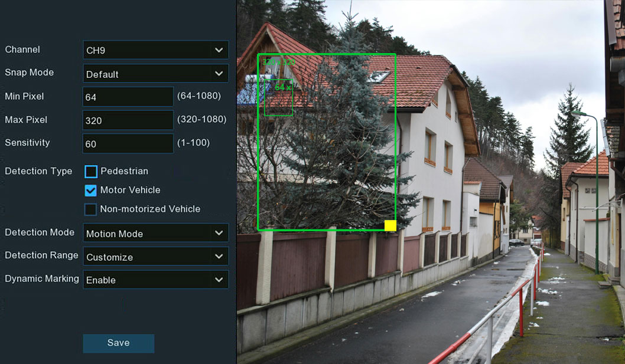
Task: Click the Dynamic Marking chevron arrow
Action: point(219,279)
